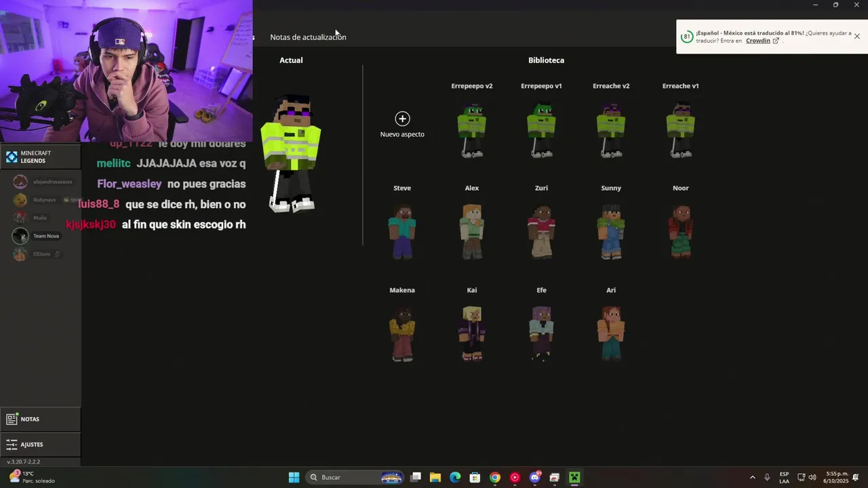The width and height of the screenshot is (868, 488).
Task: Choose the Kai default skin
Action: click(472, 334)
